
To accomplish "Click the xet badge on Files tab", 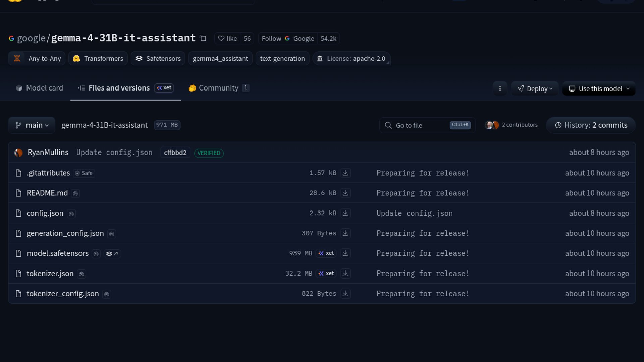I will tap(164, 88).
